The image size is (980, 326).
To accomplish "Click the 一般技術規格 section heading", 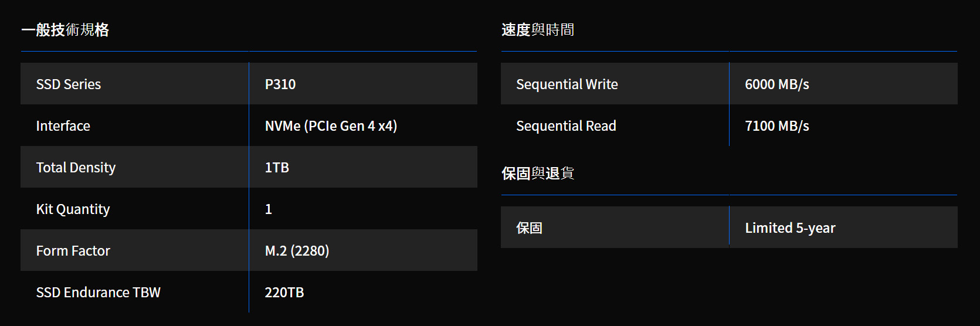I will 65,30.
